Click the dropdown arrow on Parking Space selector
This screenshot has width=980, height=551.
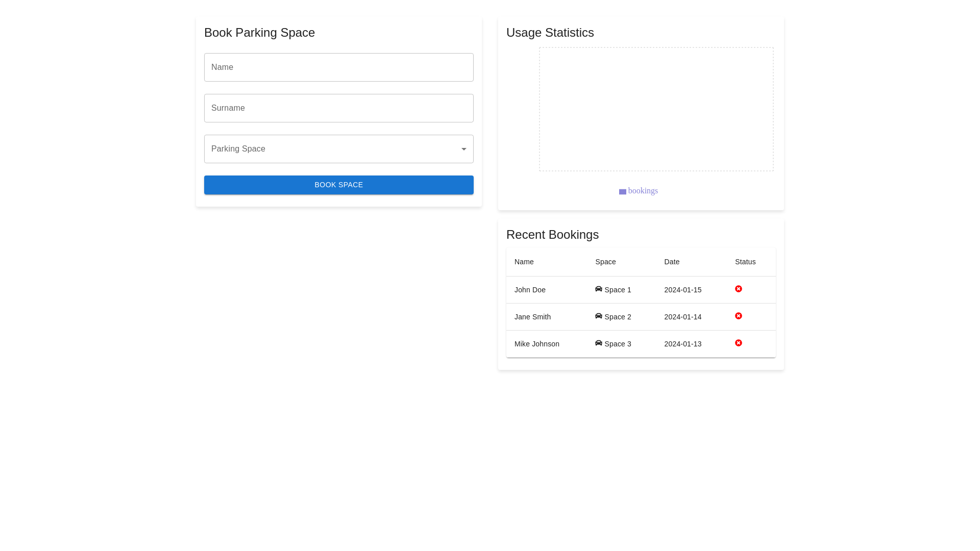pyautogui.click(x=463, y=148)
